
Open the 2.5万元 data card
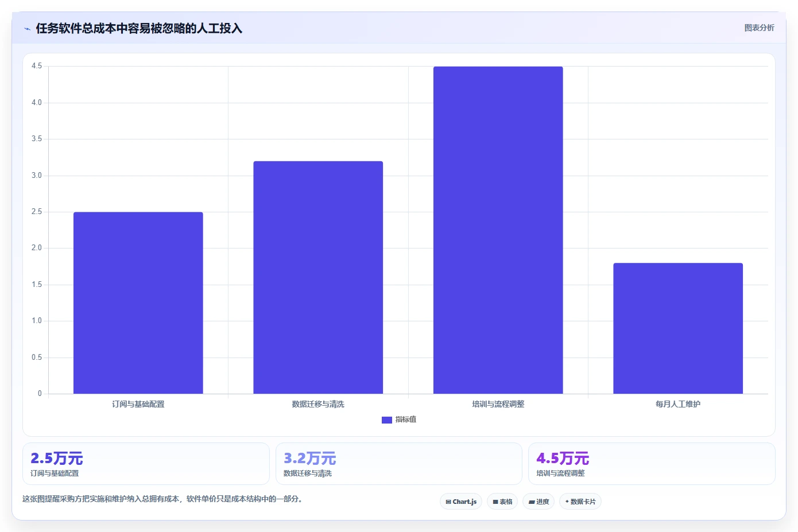click(x=146, y=464)
